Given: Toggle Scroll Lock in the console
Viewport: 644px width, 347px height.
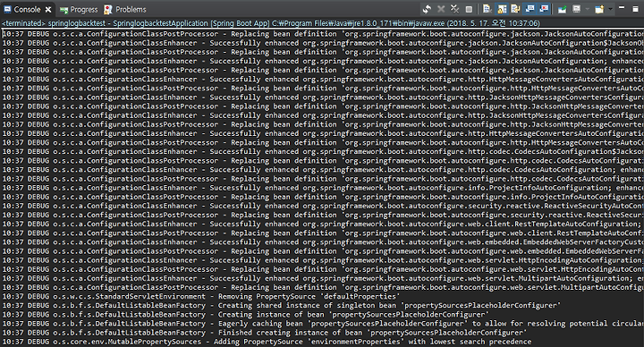Looking at the screenshot, I should [x=502, y=9].
